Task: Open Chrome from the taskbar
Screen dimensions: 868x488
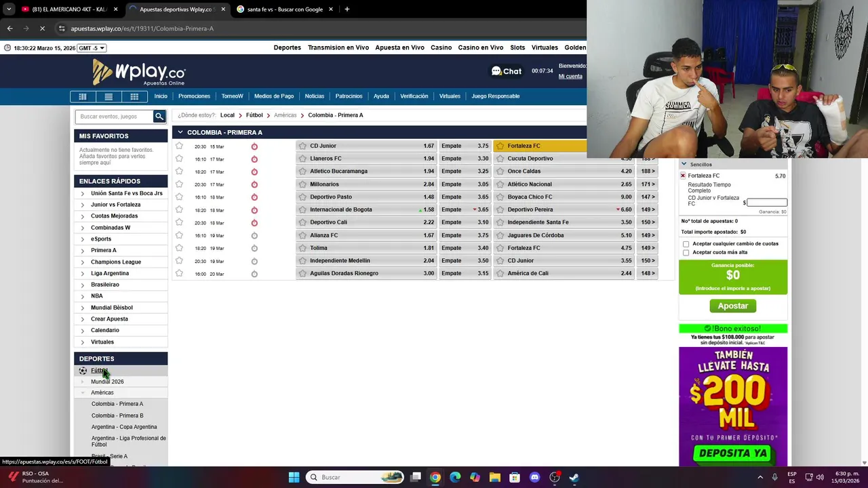Action: pos(435,477)
